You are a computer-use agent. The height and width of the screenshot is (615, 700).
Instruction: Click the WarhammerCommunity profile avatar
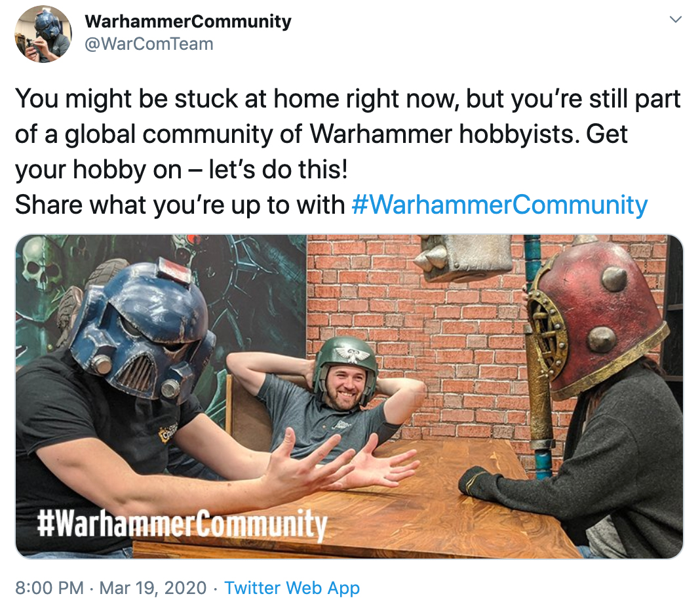pos(43,34)
